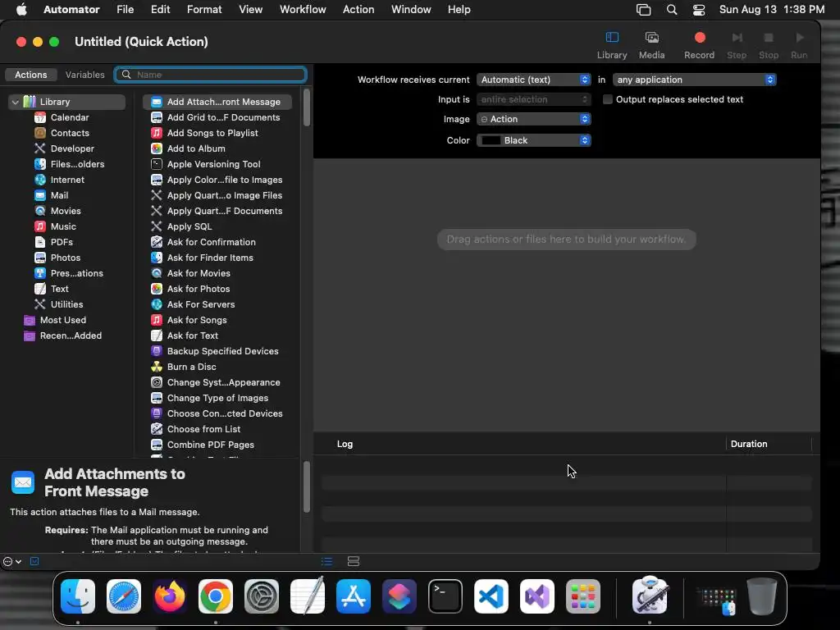The width and height of the screenshot is (840, 630).
Task: Open the Apple menu
Action: point(21,9)
